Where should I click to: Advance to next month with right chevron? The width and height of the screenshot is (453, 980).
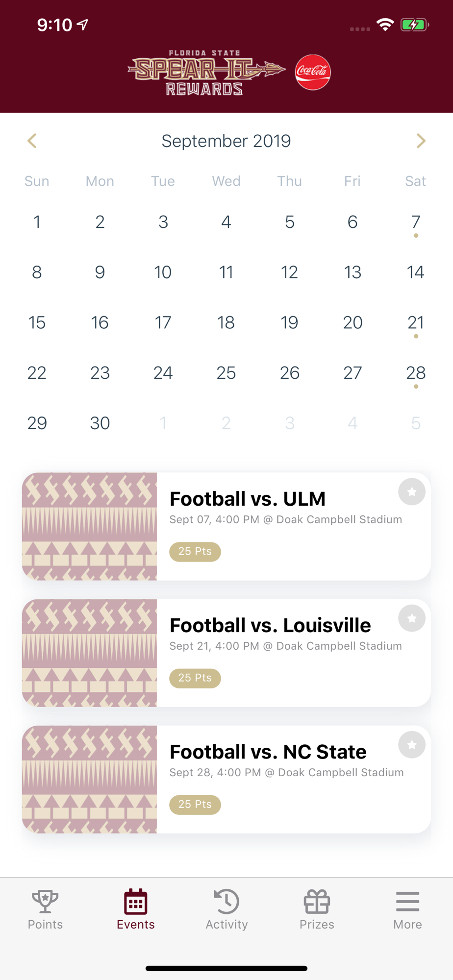pyautogui.click(x=421, y=141)
